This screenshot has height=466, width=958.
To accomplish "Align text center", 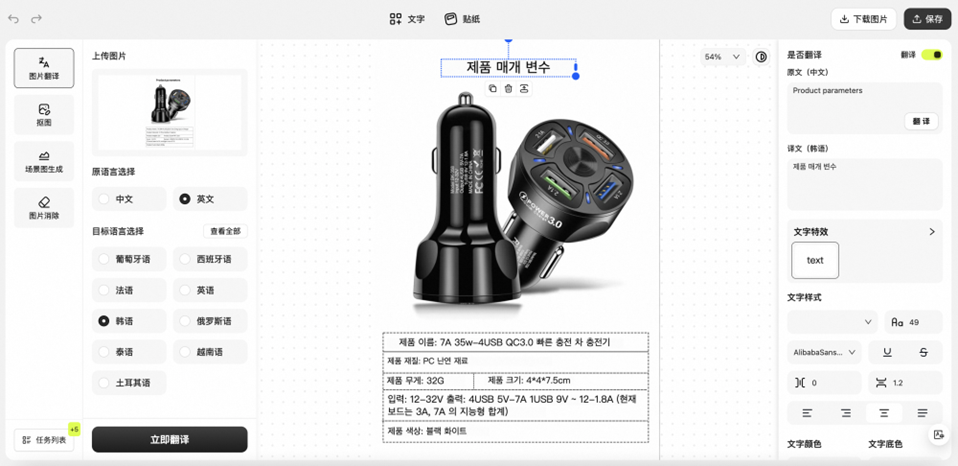I will click(883, 413).
